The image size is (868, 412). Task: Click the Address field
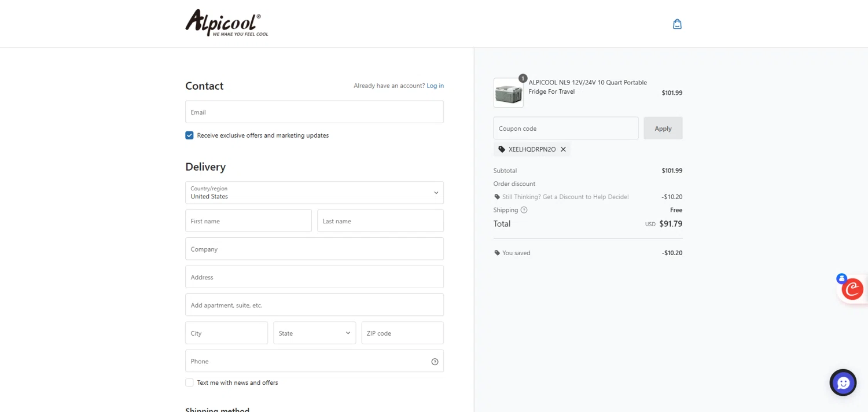(x=314, y=277)
